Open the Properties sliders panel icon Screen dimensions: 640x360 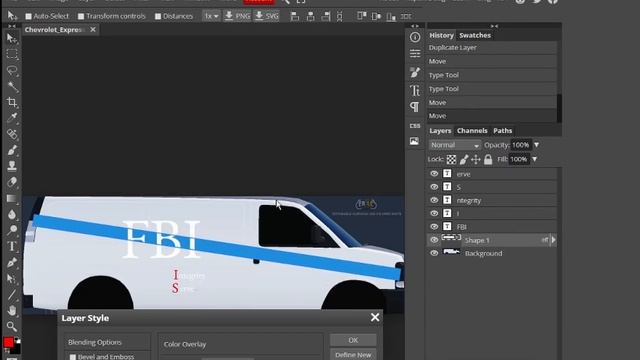click(x=415, y=53)
